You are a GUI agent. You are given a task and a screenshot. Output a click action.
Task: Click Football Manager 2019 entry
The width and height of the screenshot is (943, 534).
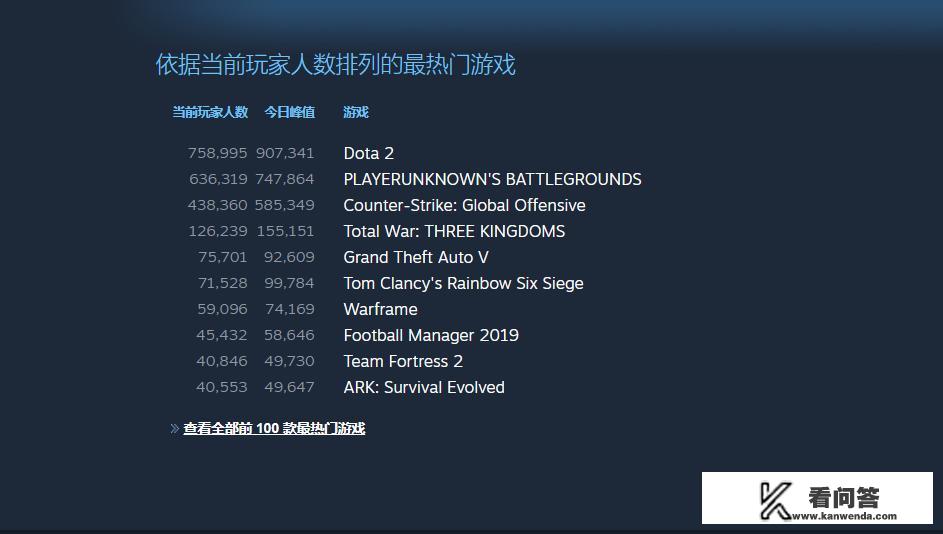431,335
